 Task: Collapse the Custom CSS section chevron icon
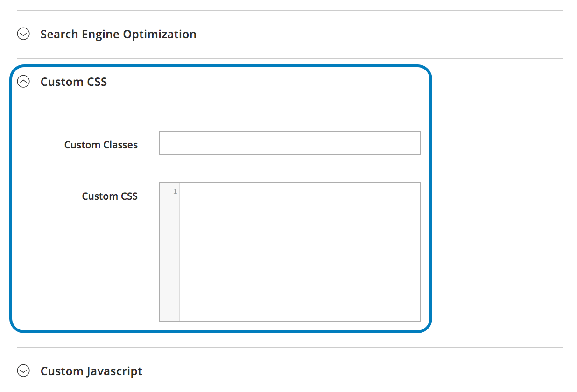coord(23,82)
